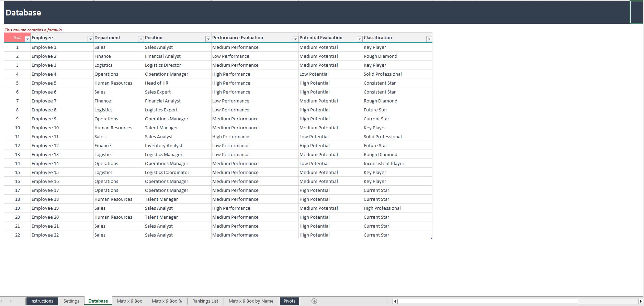This screenshot has width=644, height=306.
Task: Switch to the Instructions sheet tab
Action: point(42,301)
